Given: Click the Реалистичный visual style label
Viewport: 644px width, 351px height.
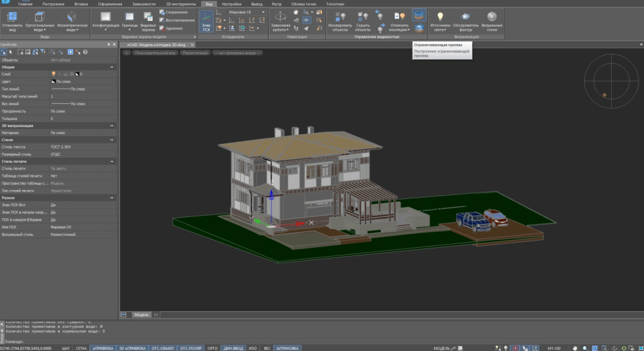Looking at the screenshot, I should coord(195,53).
